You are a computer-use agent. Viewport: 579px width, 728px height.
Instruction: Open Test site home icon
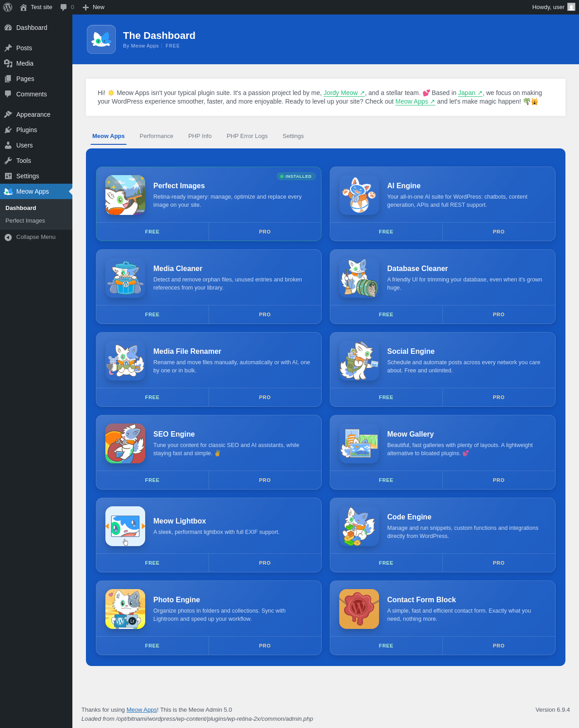pyautogui.click(x=24, y=7)
